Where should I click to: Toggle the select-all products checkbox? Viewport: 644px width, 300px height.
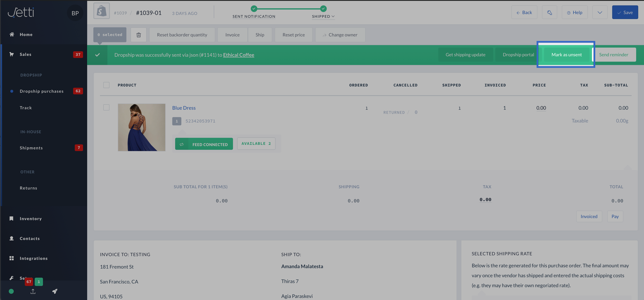(106, 85)
